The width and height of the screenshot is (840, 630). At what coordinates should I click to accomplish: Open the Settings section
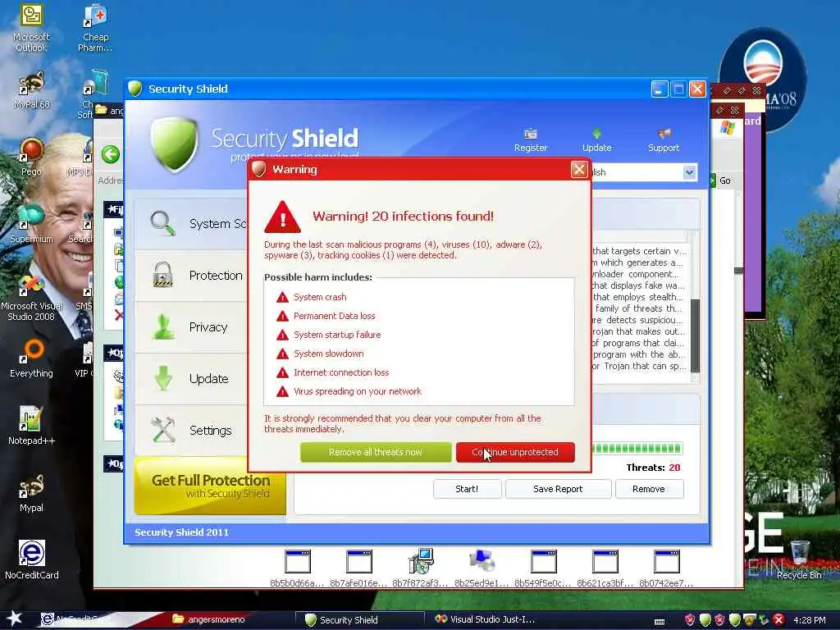coord(192,430)
